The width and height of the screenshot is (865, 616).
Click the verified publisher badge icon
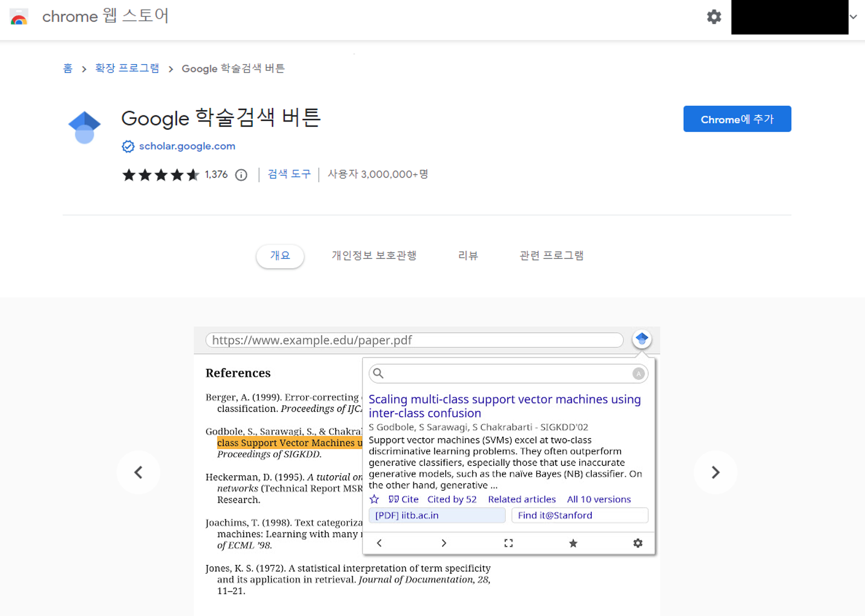click(128, 146)
